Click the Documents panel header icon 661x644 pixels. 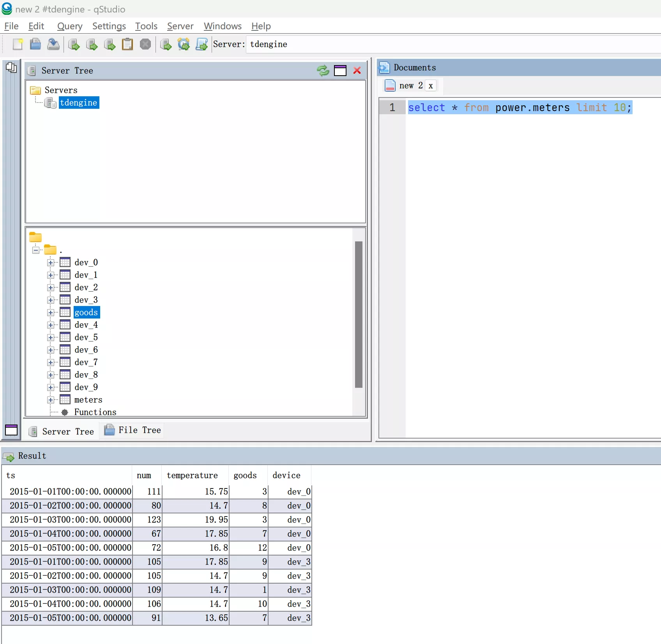coord(384,67)
